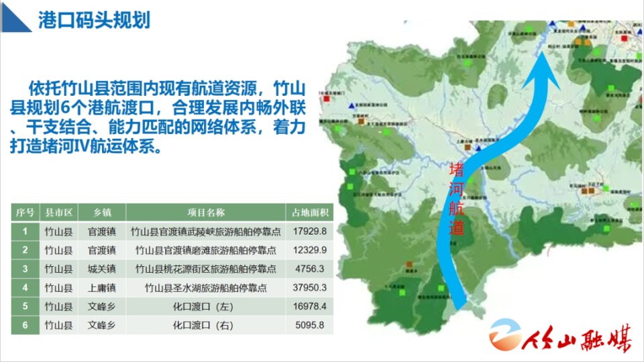The width and height of the screenshot is (644, 362).
Task: Click row number 4 cell
Action: [25, 288]
